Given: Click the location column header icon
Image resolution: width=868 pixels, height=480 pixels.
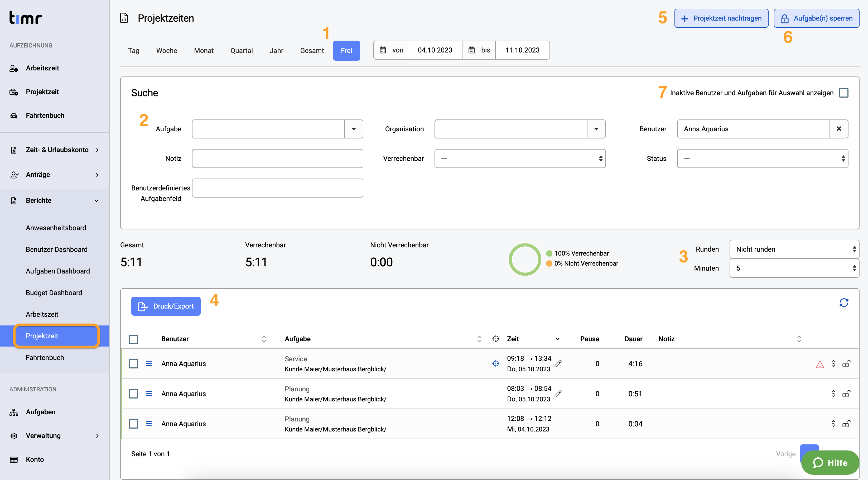Looking at the screenshot, I should pyautogui.click(x=495, y=339).
